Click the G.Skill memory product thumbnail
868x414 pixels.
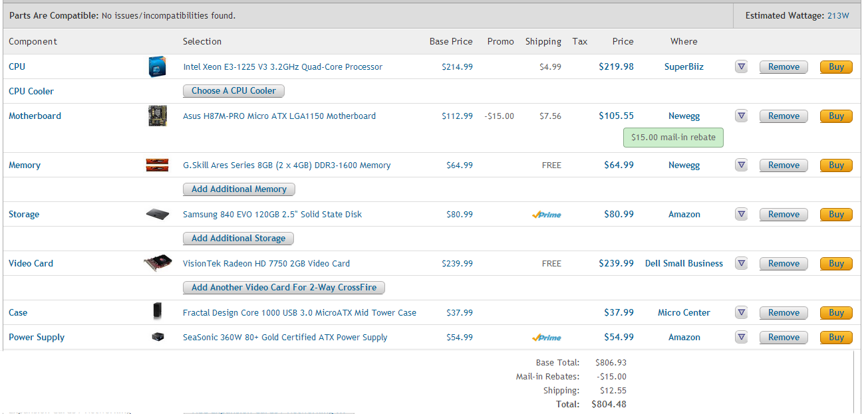[x=158, y=165]
